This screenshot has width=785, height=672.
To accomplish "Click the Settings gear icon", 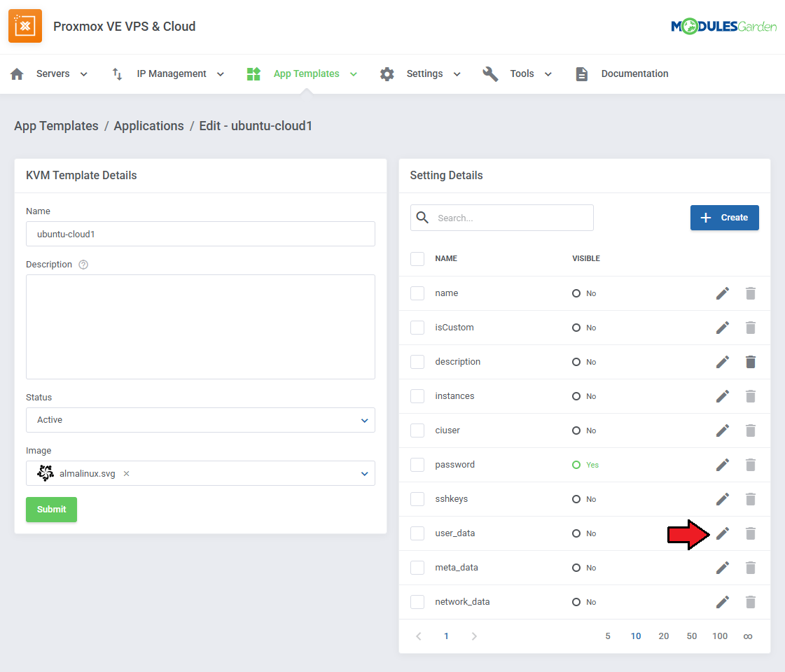I will point(387,74).
